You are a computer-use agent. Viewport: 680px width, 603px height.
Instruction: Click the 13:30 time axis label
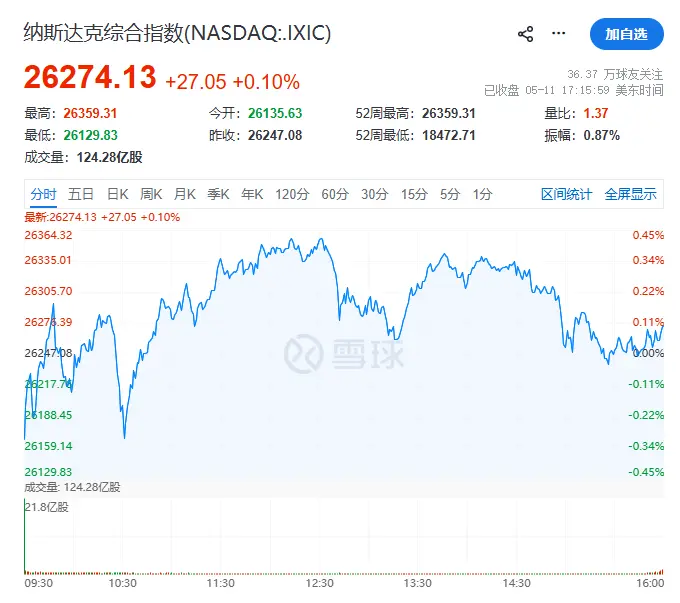click(x=418, y=583)
